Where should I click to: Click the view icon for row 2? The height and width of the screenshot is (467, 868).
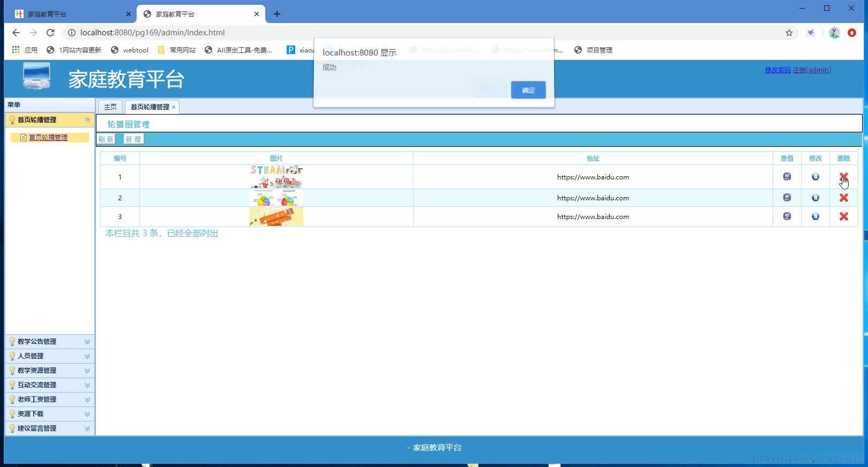[x=787, y=198]
